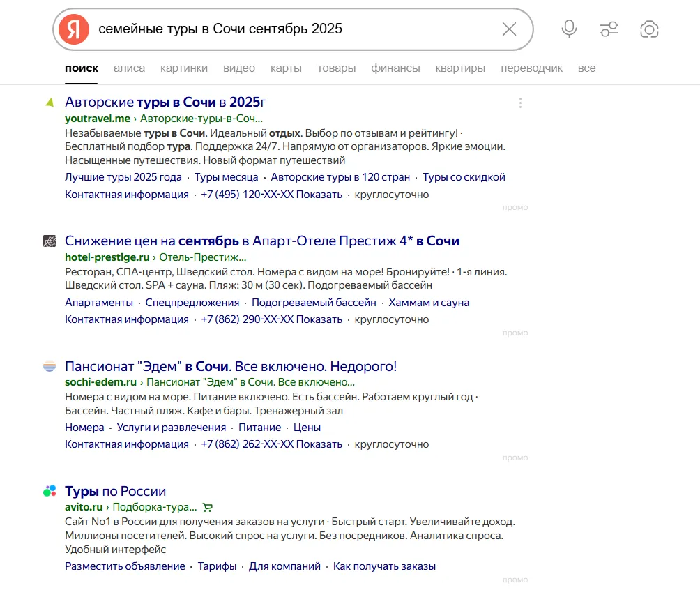This screenshot has width=700, height=597.
Task: Open 'Туры по России' result title
Action: coord(115,492)
